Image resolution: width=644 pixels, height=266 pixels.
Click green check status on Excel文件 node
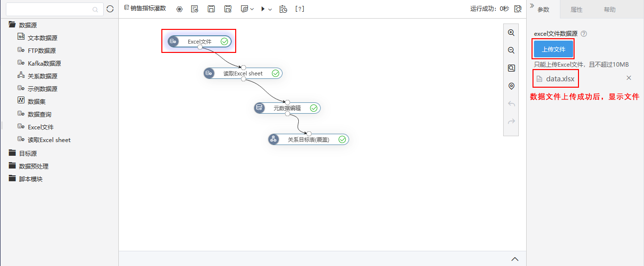point(224,42)
